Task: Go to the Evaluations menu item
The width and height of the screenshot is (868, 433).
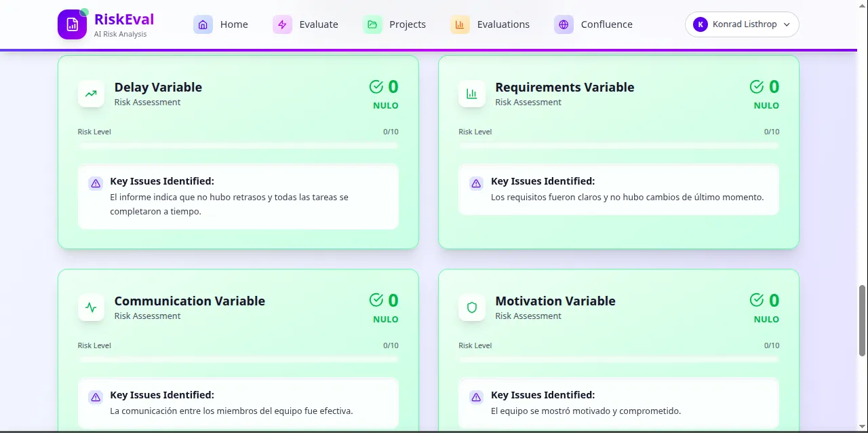Action: click(503, 24)
